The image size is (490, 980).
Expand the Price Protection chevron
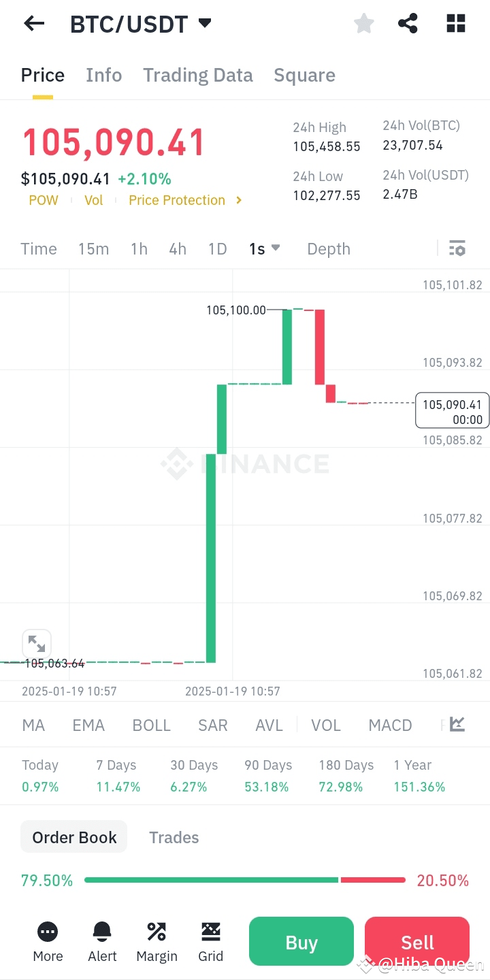coord(239,200)
